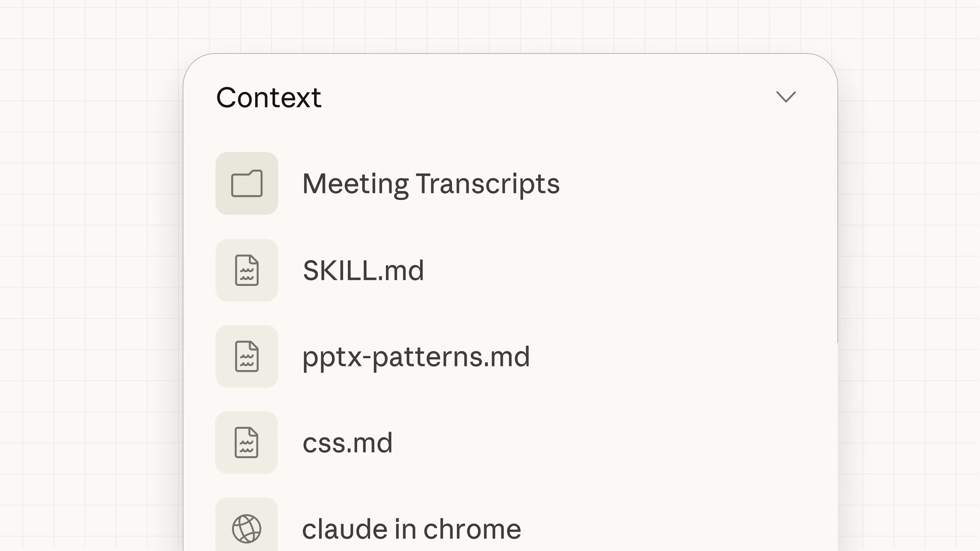Collapse the Context panel using the chevron

786,97
